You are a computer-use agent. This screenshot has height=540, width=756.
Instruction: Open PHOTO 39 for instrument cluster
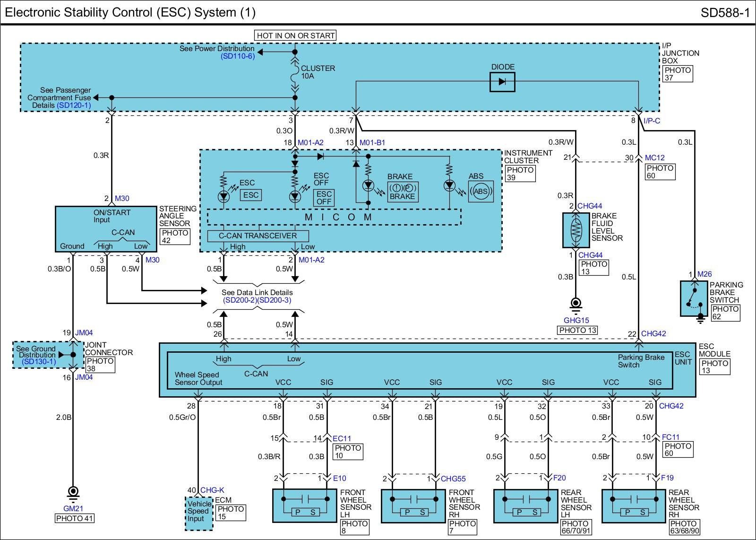pyautogui.click(x=519, y=174)
